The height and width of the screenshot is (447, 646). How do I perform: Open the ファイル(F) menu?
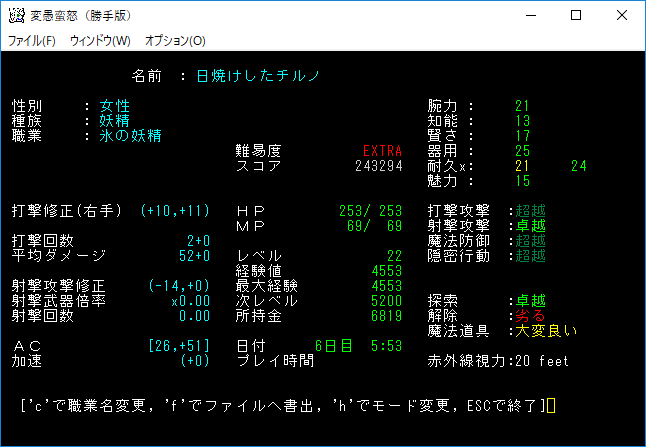point(32,41)
